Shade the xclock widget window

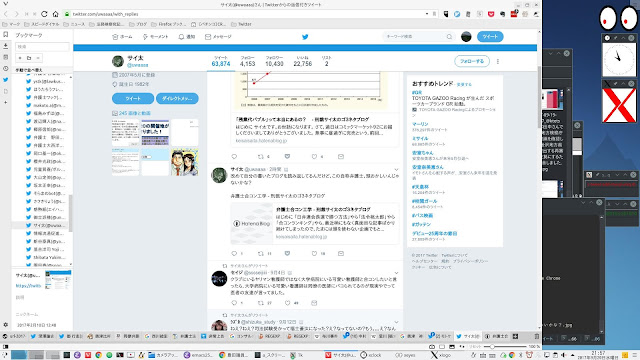click(x=623, y=38)
